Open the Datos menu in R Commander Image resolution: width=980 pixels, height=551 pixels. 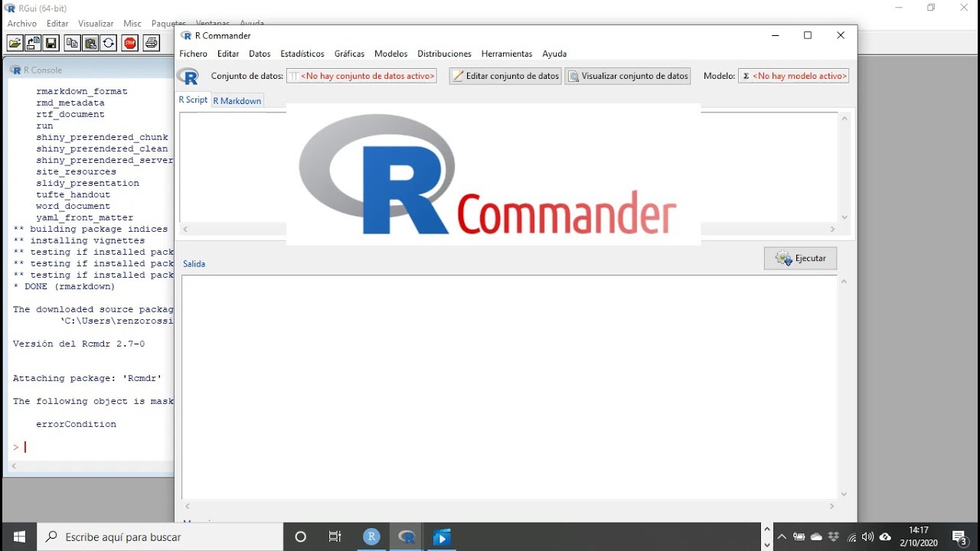tap(260, 54)
